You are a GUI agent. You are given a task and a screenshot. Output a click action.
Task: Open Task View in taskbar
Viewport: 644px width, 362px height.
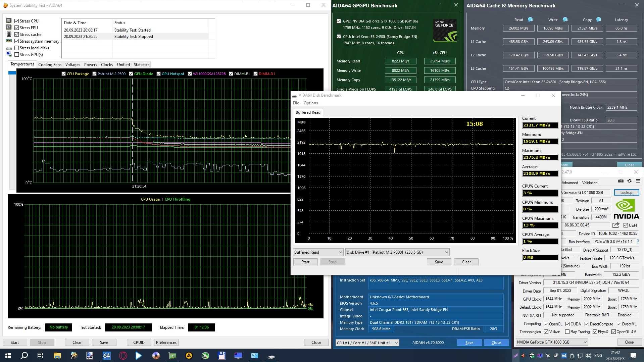pyautogui.click(x=40, y=356)
